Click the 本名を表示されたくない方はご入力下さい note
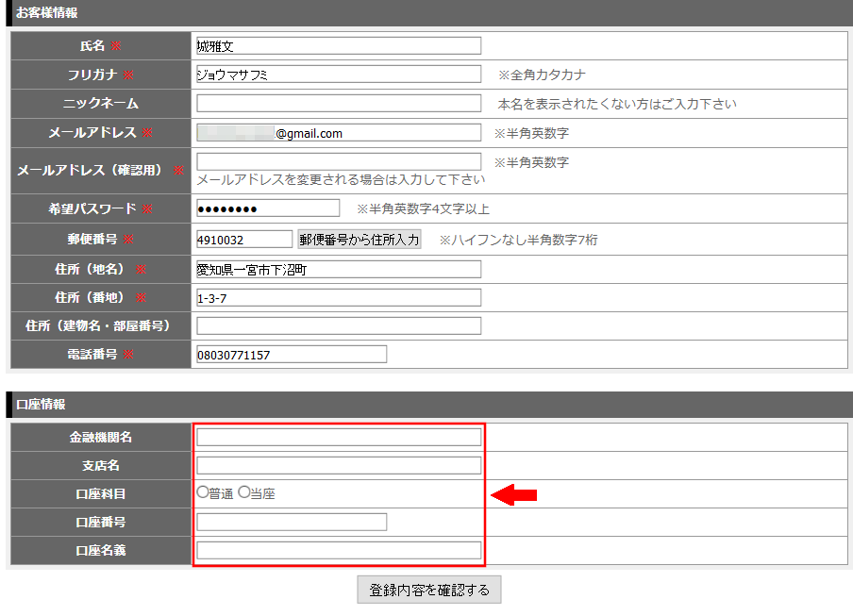This screenshot has width=853, height=616. click(x=617, y=104)
